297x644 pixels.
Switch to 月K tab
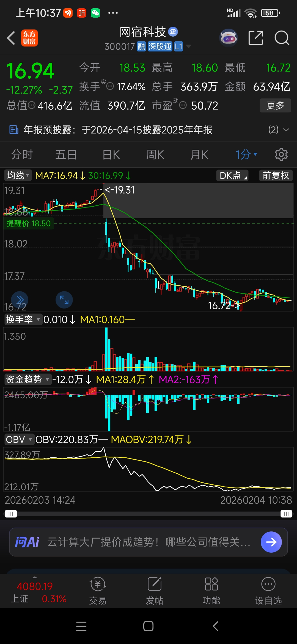pos(199,154)
